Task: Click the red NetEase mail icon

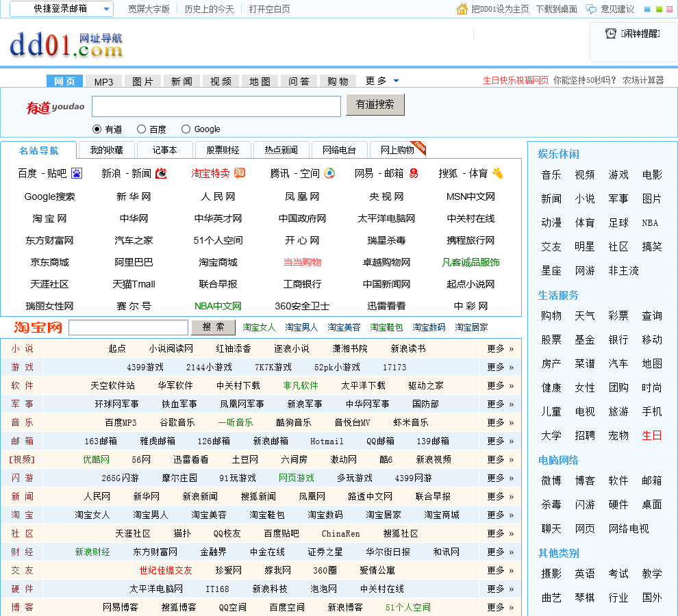Action: tap(414, 174)
